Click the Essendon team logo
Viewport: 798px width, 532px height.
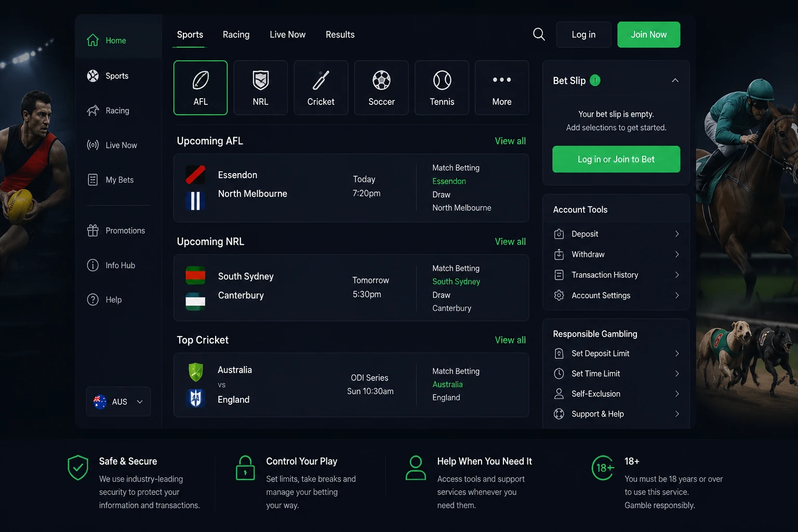pos(195,175)
